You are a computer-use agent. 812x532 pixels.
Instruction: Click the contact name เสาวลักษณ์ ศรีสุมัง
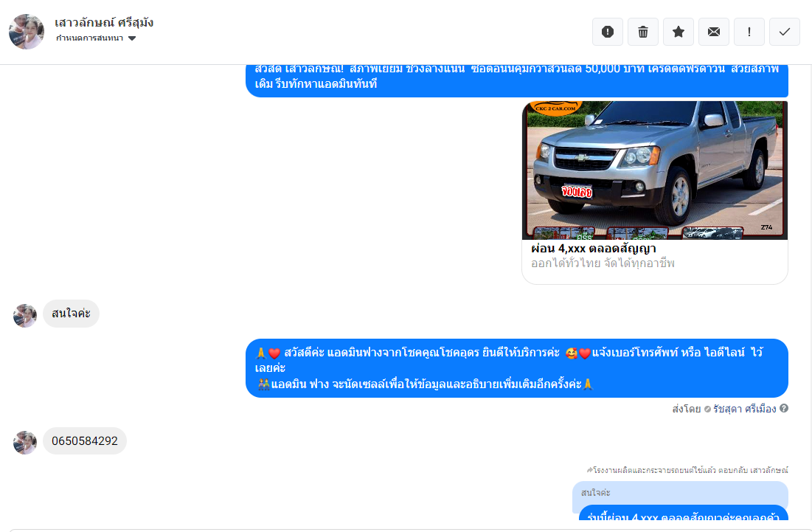(x=104, y=23)
